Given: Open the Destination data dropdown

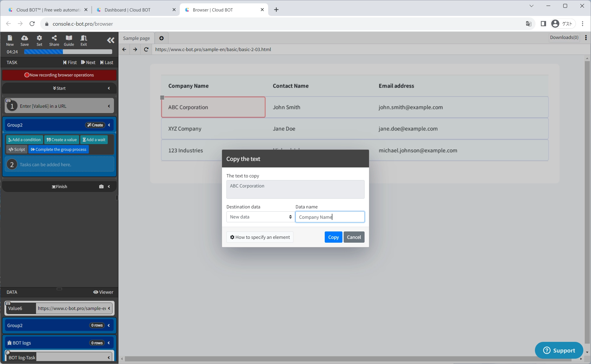Looking at the screenshot, I should [x=260, y=217].
